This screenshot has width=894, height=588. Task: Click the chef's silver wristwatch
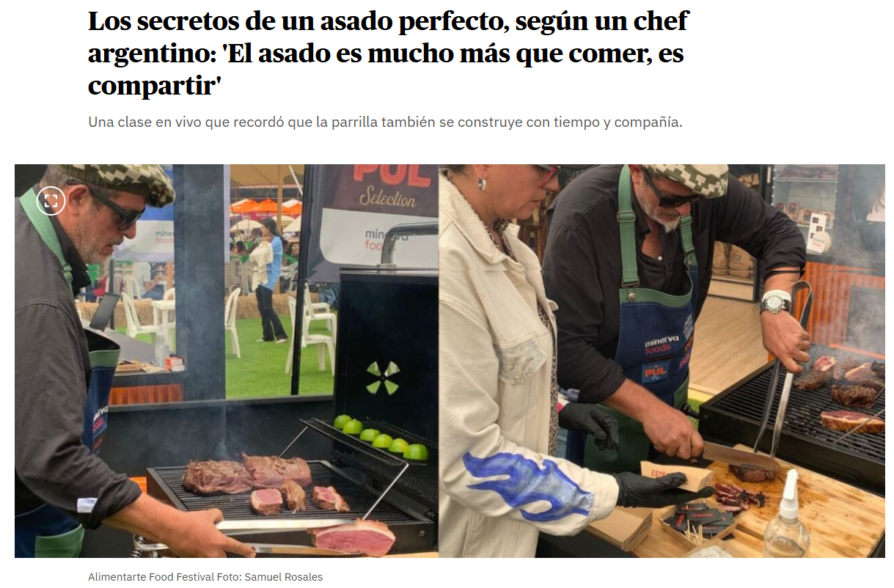(x=775, y=301)
